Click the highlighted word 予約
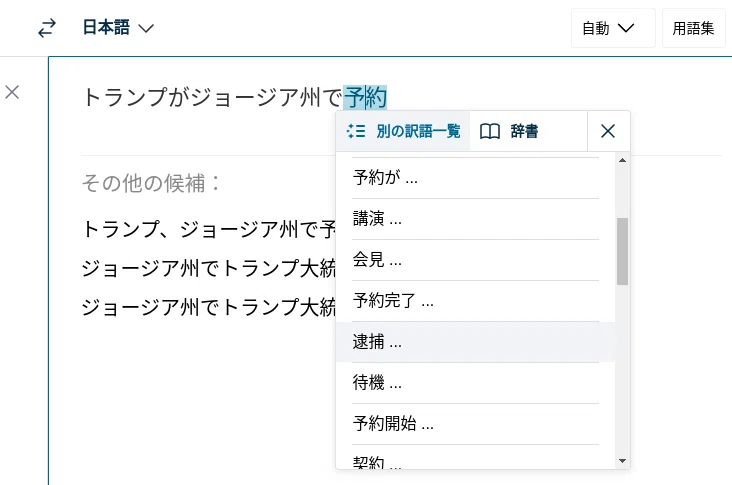Image resolution: width=732 pixels, height=485 pixels. tap(365, 98)
